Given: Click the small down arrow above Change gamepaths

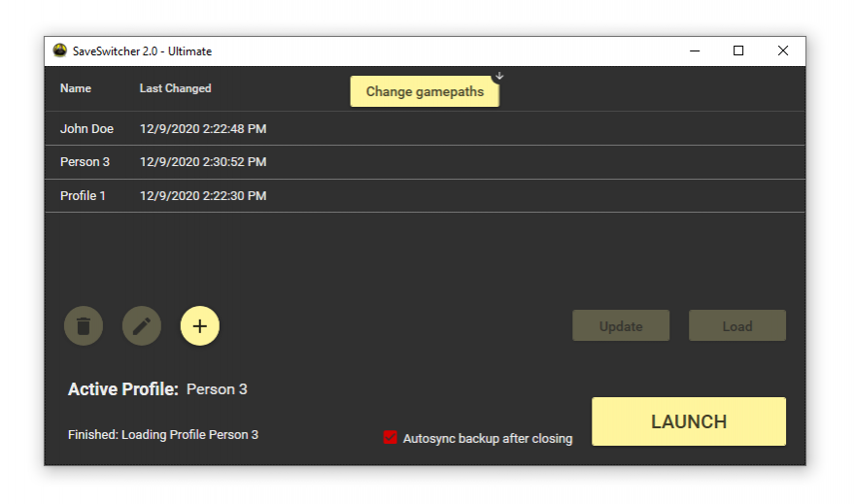Looking at the screenshot, I should point(499,76).
